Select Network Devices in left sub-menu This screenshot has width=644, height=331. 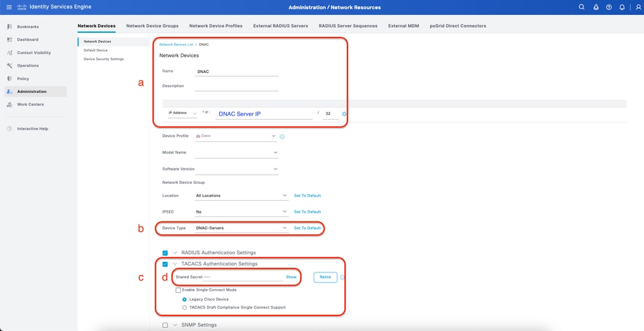97,41
